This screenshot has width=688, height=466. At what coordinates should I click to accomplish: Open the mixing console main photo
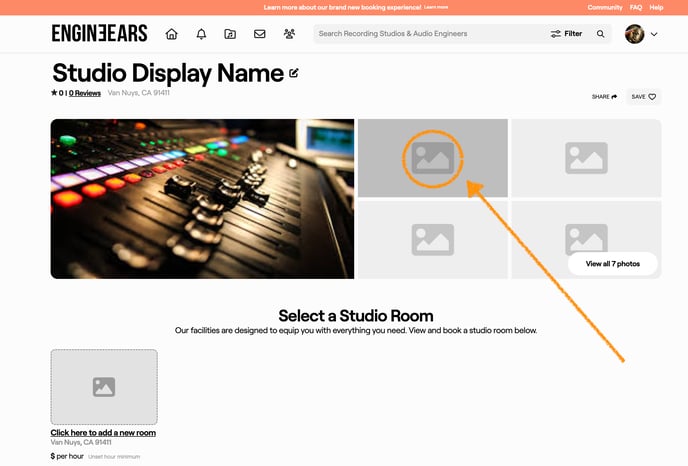(x=202, y=198)
